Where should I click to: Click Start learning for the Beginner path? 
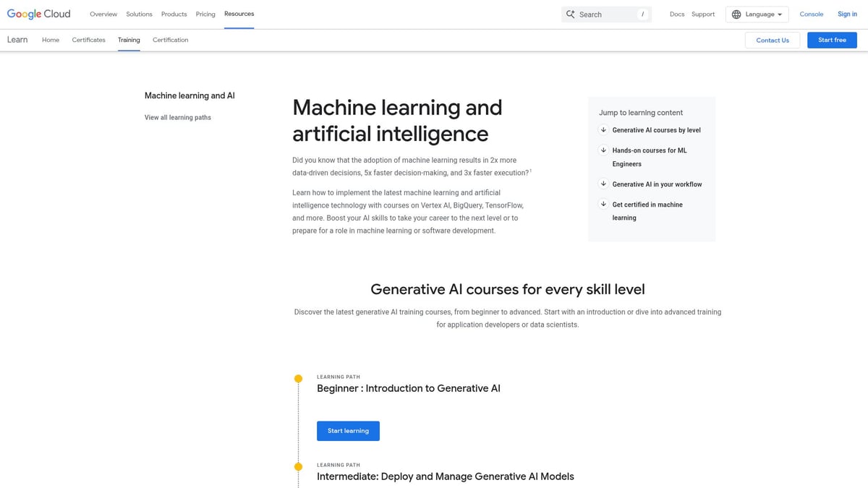(x=348, y=431)
